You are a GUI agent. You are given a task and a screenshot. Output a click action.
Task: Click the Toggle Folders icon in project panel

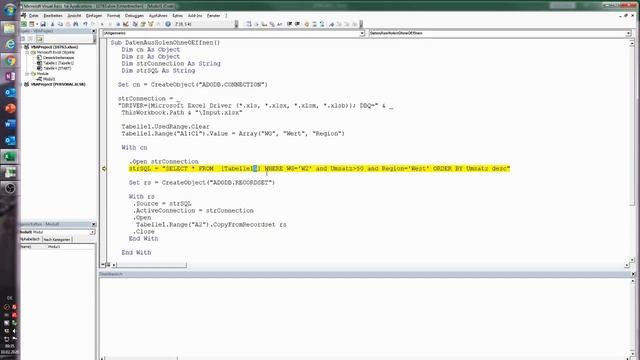click(40, 38)
